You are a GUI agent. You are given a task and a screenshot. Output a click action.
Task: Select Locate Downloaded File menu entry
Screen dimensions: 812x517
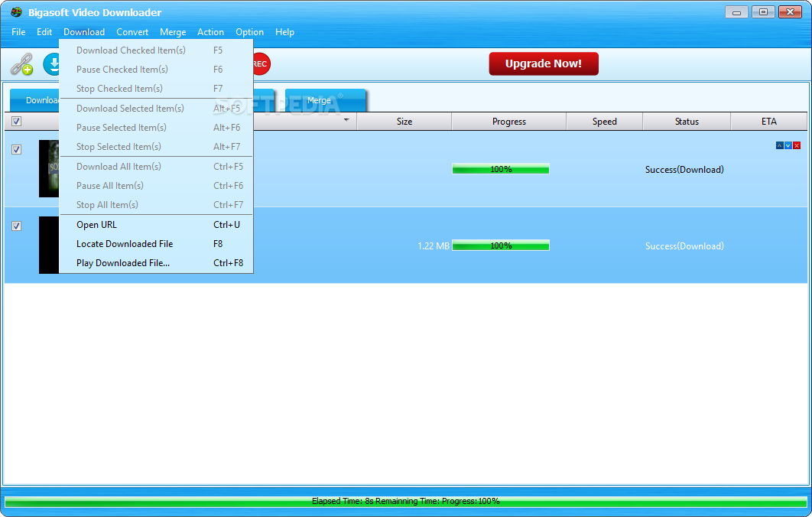(x=157, y=244)
